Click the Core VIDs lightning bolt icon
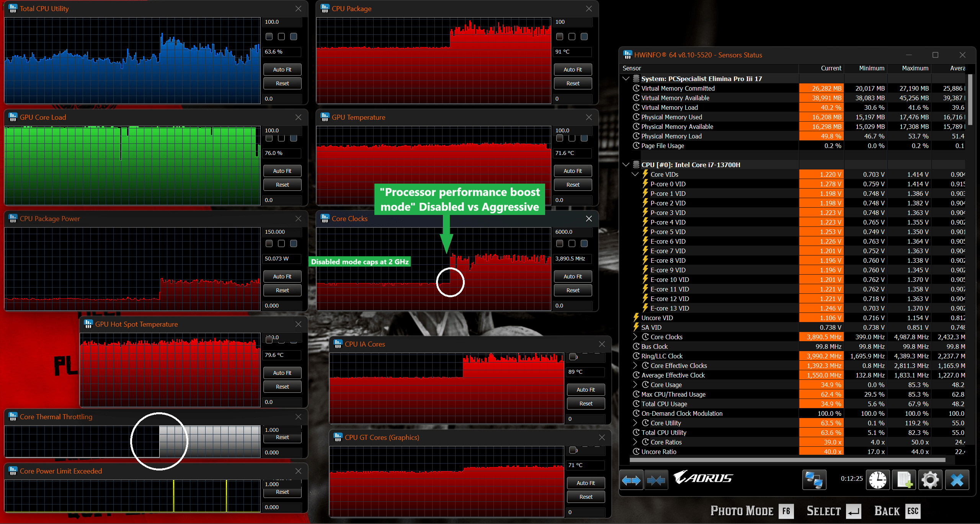 pyautogui.click(x=645, y=174)
